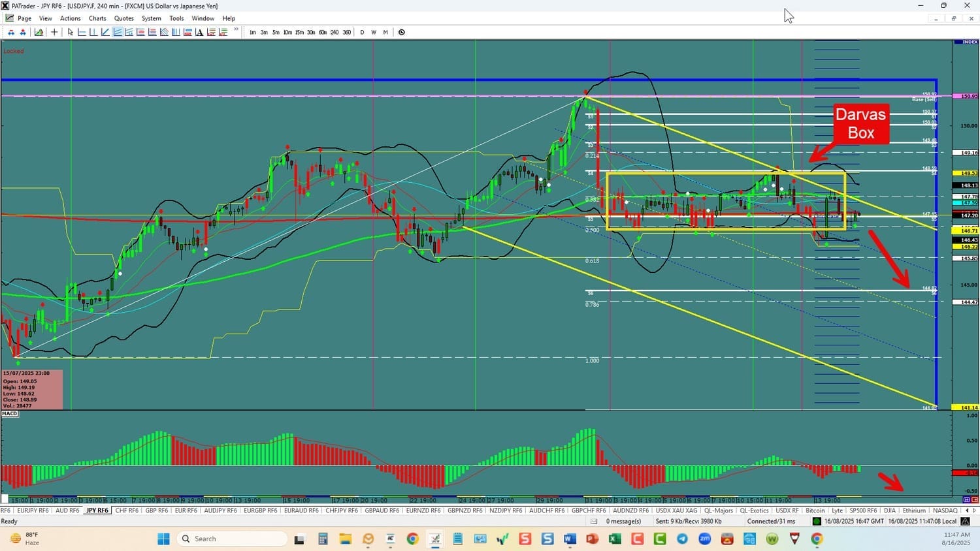Click the INDEX label above price axis
The width and height of the screenshot is (980, 551).
(970, 42)
